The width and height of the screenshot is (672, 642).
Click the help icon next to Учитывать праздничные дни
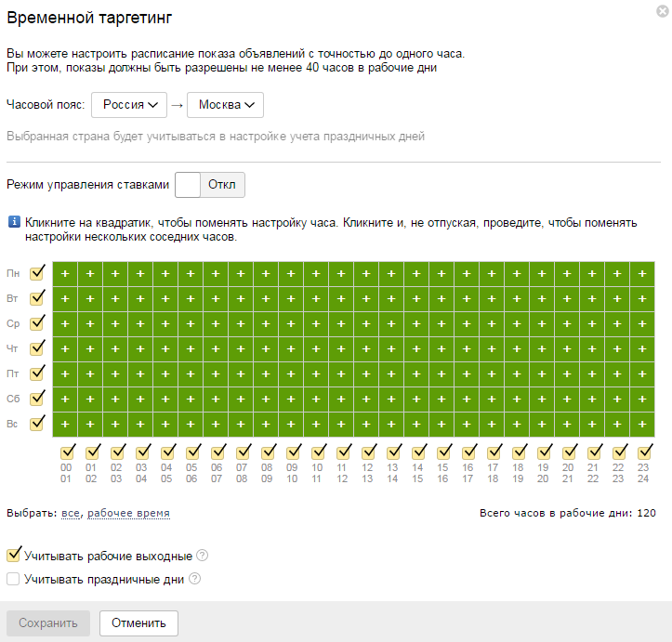tap(194, 578)
